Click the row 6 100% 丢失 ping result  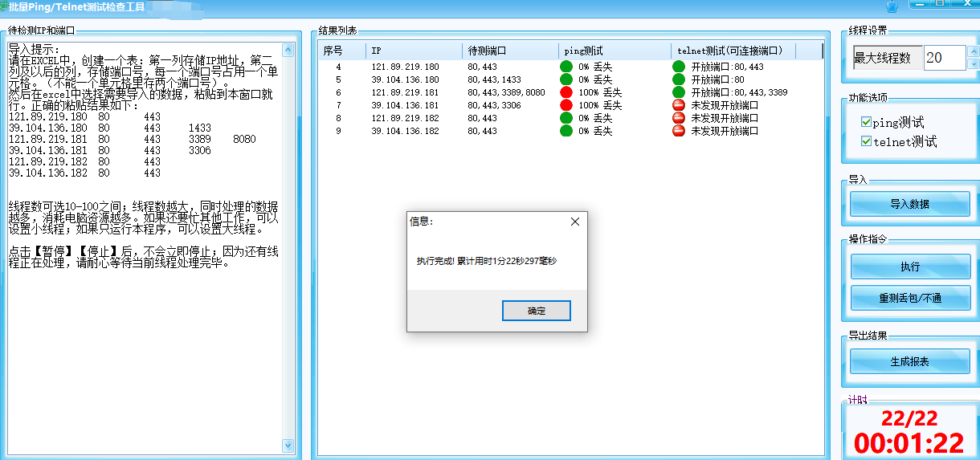tap(600, 93)
